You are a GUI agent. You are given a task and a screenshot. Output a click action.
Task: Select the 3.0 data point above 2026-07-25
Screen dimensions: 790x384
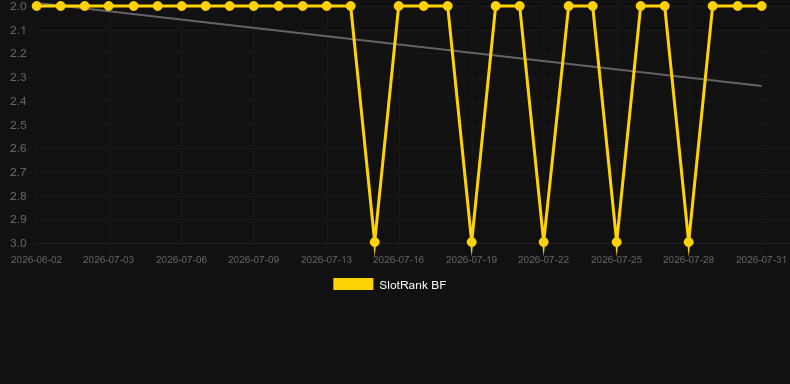(x=616, y=242)
